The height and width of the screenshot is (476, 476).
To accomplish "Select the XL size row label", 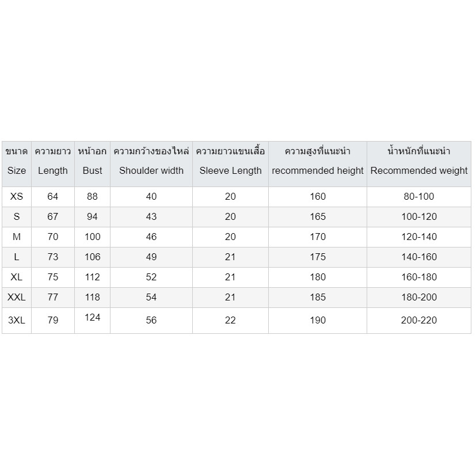I will (x=17, y=277).
